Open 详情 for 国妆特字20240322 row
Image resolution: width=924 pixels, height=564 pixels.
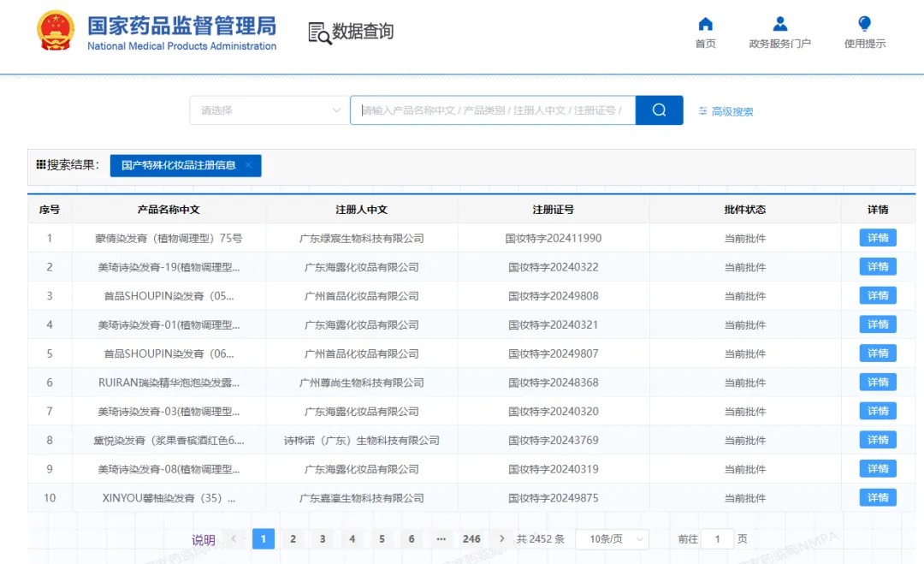pyautogui.click(x=878, y=266)
